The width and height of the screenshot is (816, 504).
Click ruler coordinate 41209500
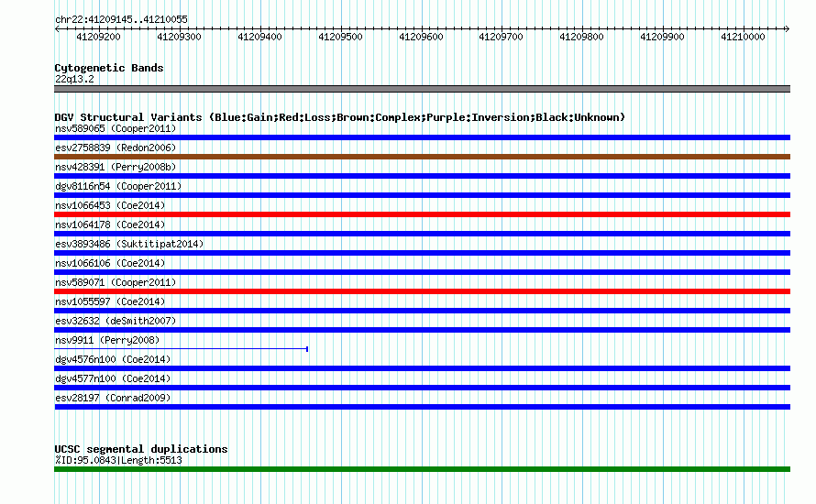(340, 37)
